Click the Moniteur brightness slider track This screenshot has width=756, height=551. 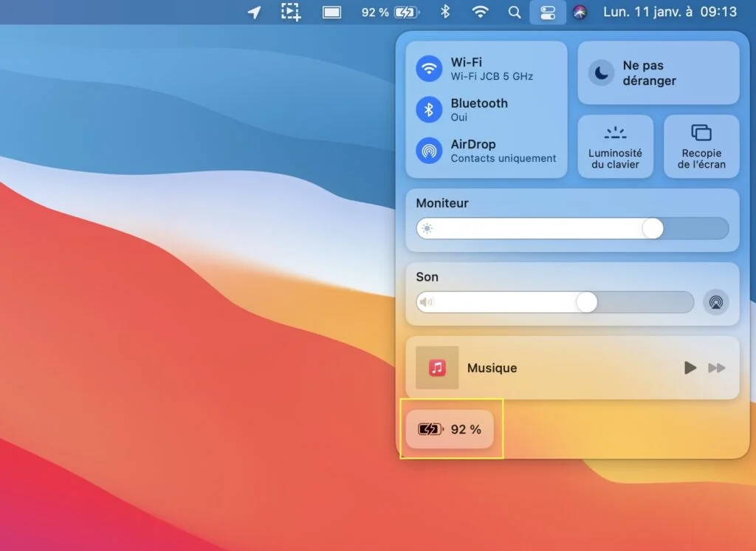(x=572, y=229)
